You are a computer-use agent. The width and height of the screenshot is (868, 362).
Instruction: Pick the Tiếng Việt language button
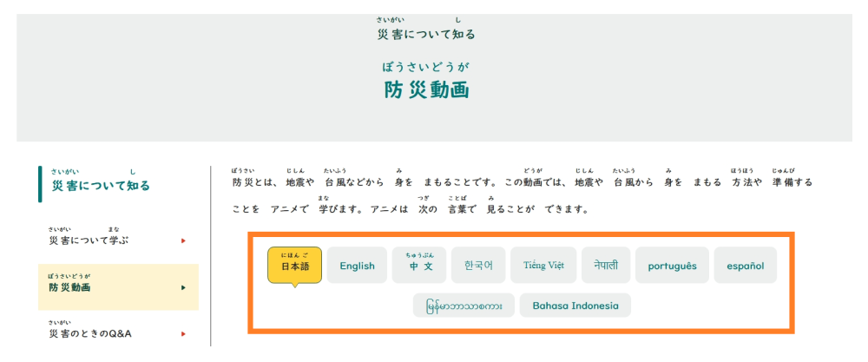click(x=543, y=265)
